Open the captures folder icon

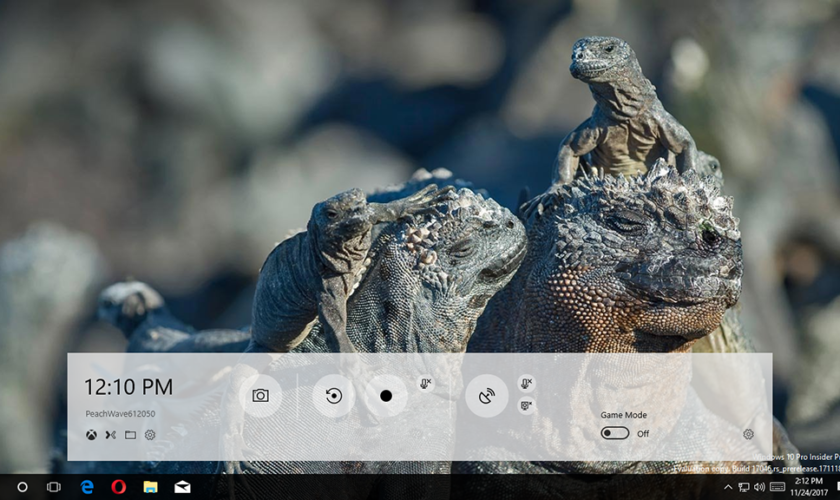coord(130,435)
